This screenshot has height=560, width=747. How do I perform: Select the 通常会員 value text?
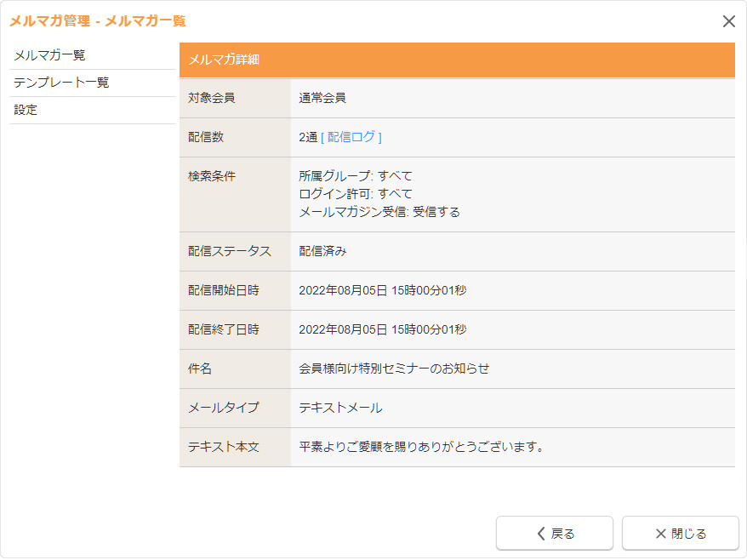(x=322, y=98)
